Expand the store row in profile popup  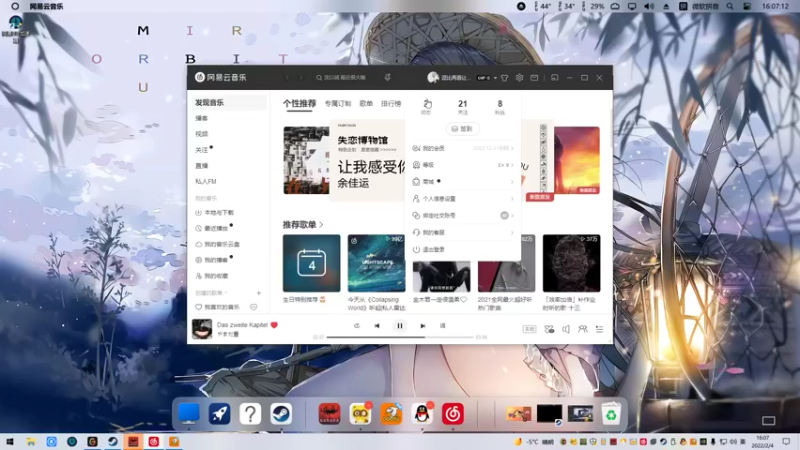coord(463,182)
